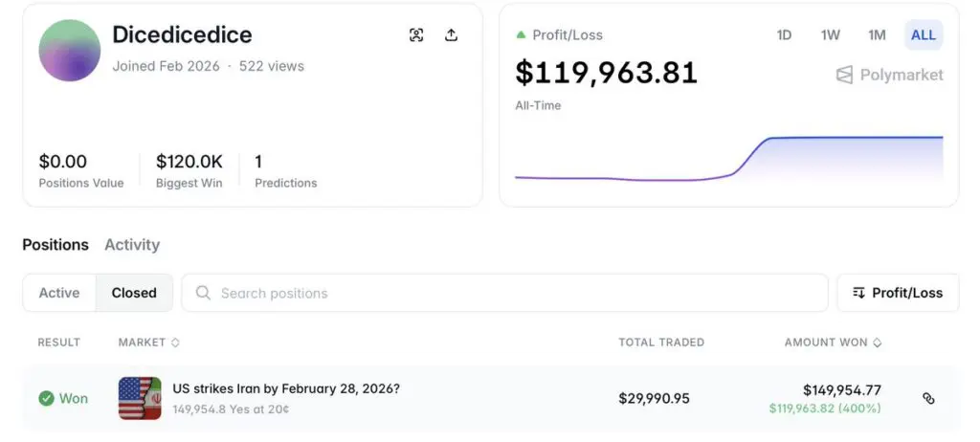Sort by the AMOUNT WON column
Viewport: 980px width, 442px height.
tap(833, 342)
